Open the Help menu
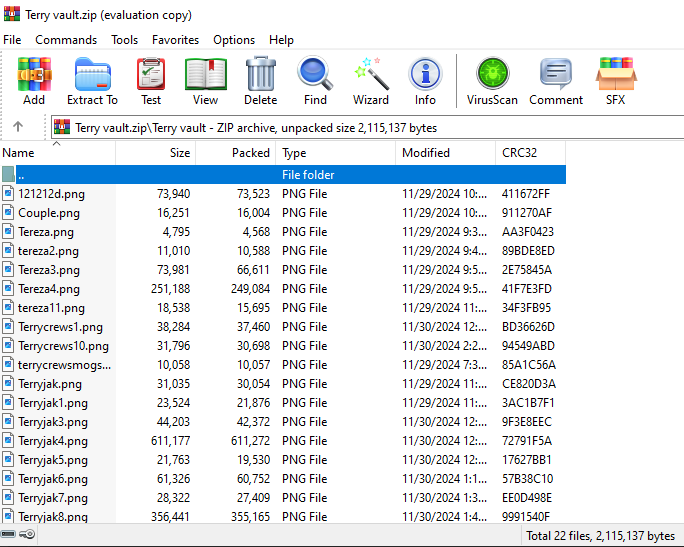Viewport: 684px width, 547px height. coord(281,40)
